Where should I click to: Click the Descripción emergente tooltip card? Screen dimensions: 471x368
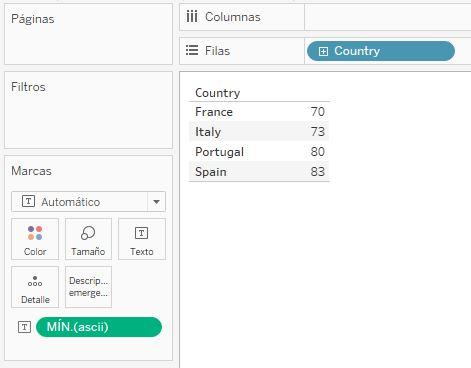tap(88, 287)
